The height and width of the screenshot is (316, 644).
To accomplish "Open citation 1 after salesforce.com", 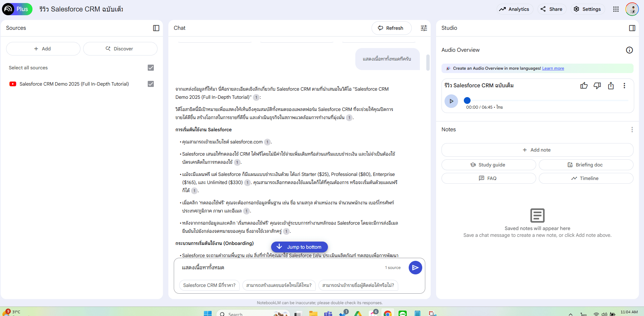I will 267,142.
